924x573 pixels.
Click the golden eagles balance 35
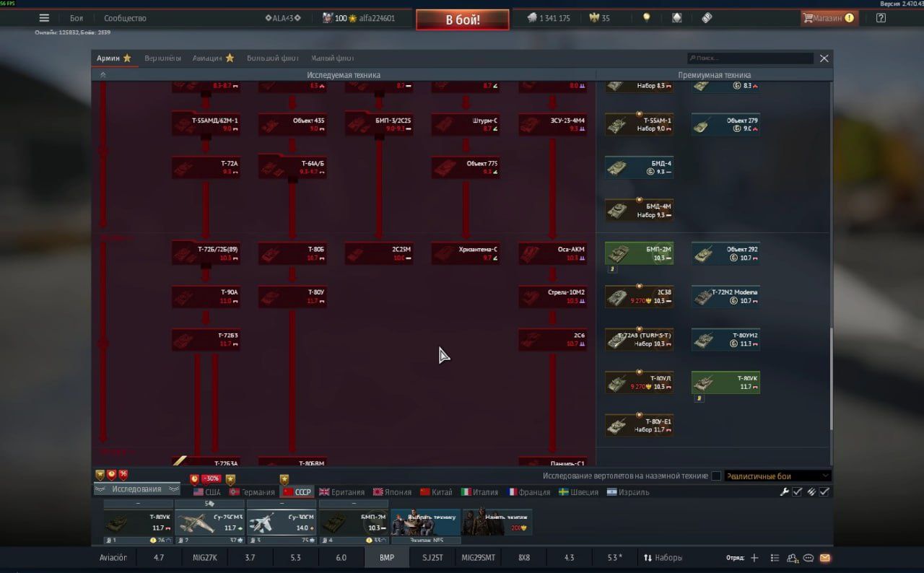coord(600,18)
